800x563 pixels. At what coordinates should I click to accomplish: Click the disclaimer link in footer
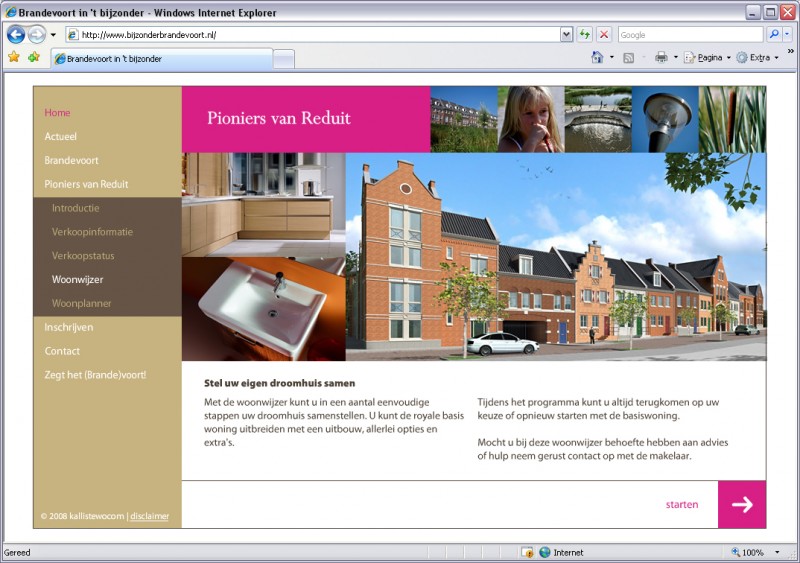click(x=149, y=516)
